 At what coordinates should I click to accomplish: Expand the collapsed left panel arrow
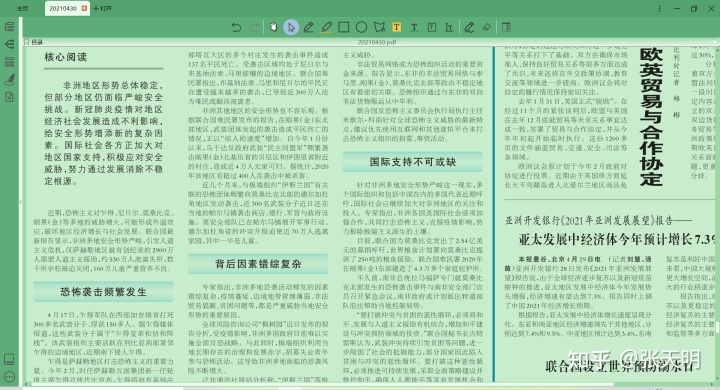pyautogui.click(x=21, y=202)
